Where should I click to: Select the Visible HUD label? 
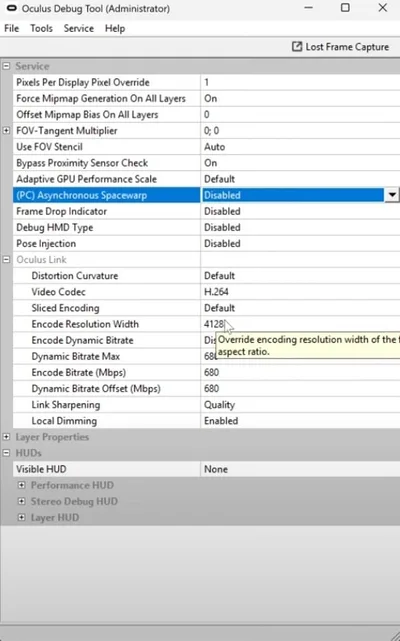click(41, 469)
